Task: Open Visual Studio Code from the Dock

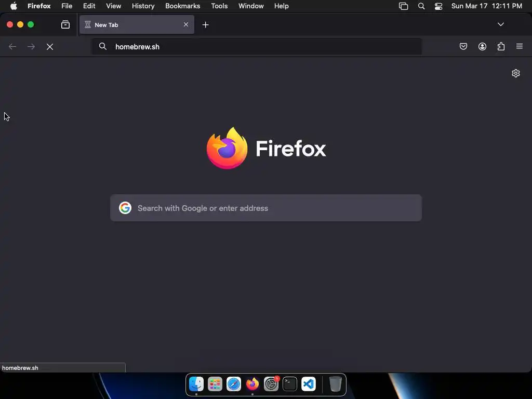Action: click(309, 384)
